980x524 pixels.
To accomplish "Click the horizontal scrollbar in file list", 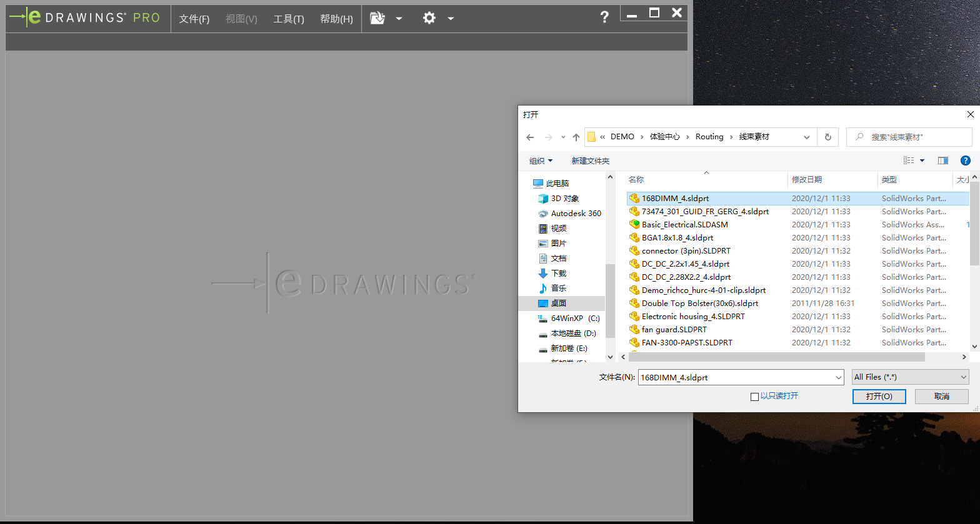I will point(775,357).
